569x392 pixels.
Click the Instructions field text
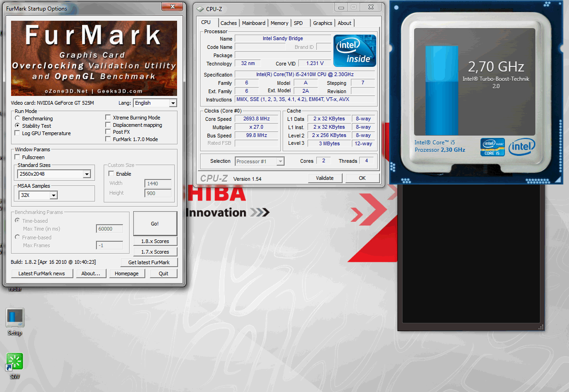coord(305,100)
